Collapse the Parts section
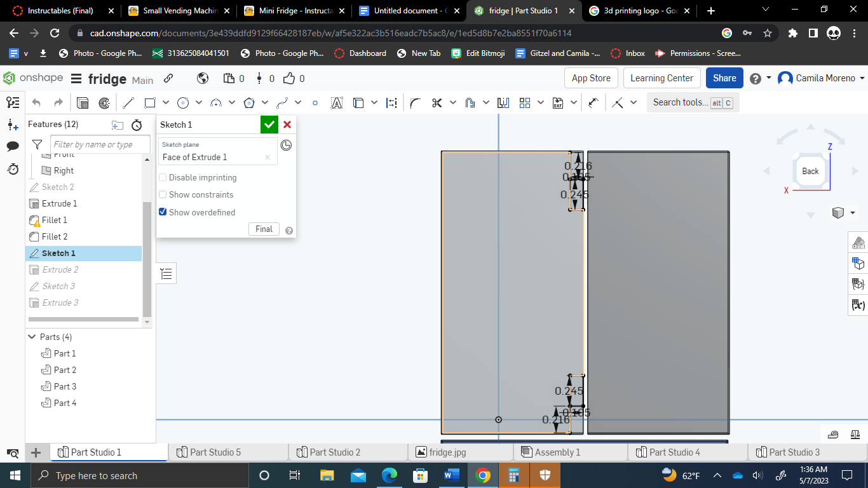This screenshot has height=488, width=868. (32, 337)
